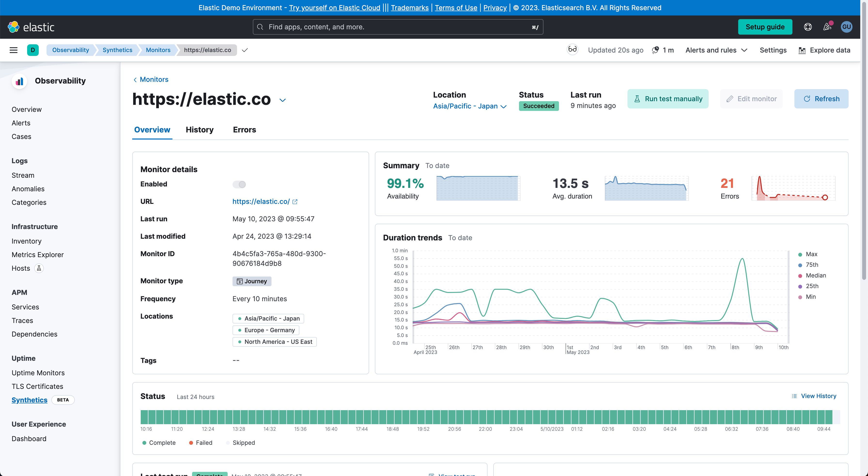This screenshot has height=476, width=868.
Task: Go to Synthetics breadcrumb
Action: point(117,50)
